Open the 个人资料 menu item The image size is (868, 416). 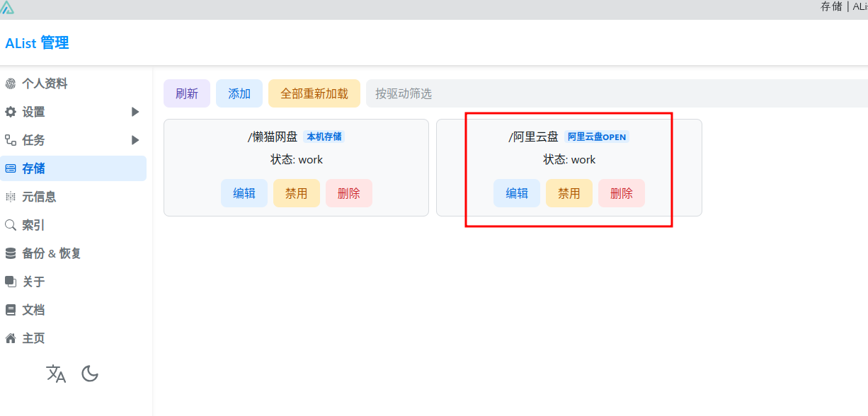tap(73, 83)
